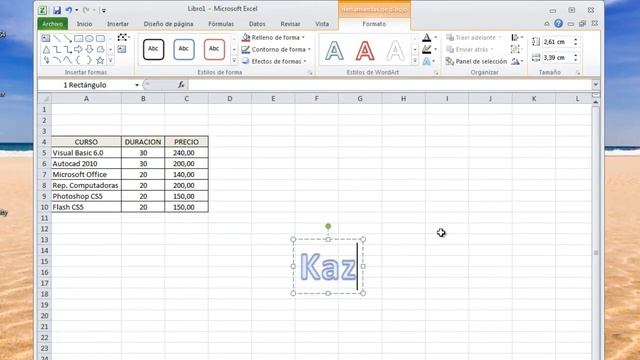
Task: Open Excel Help question mark icon
Action: coord(558,24)
